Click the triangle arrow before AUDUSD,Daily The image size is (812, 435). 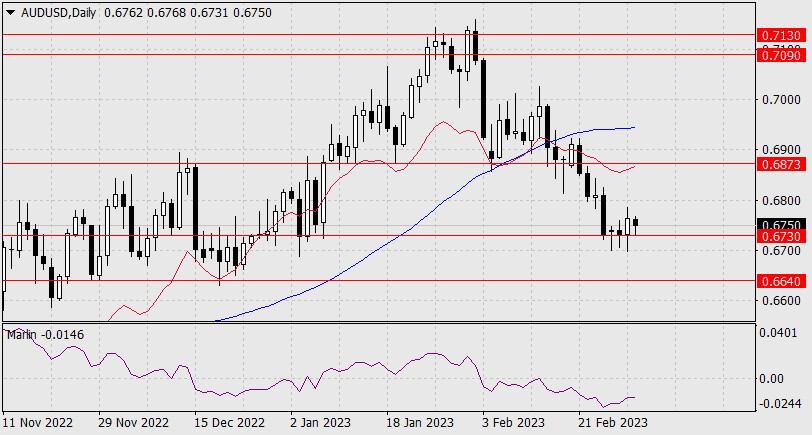tap(10, 13)
